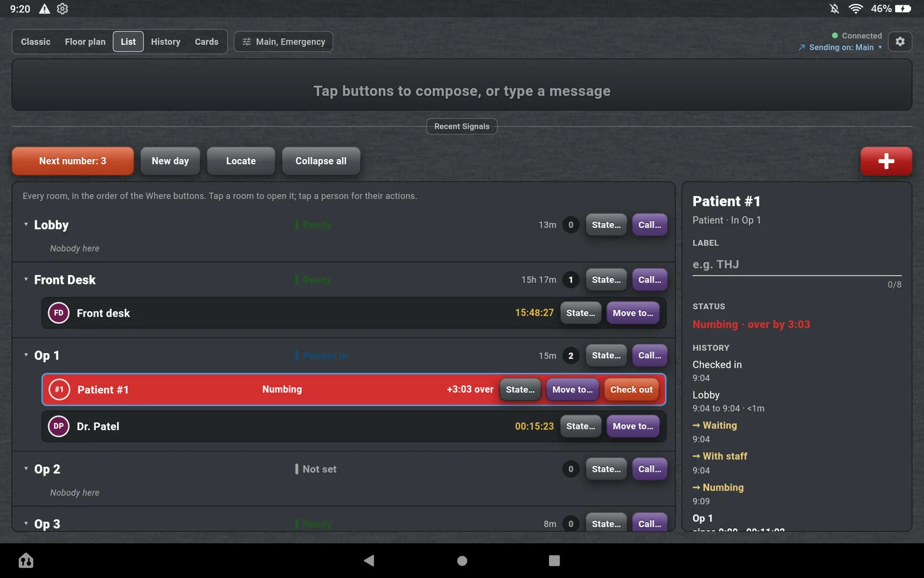This screenshot has height=578, width=924.
Task: Select the FD avatar for Front desk
Action: pyautogui.click(x=58, y=313)
